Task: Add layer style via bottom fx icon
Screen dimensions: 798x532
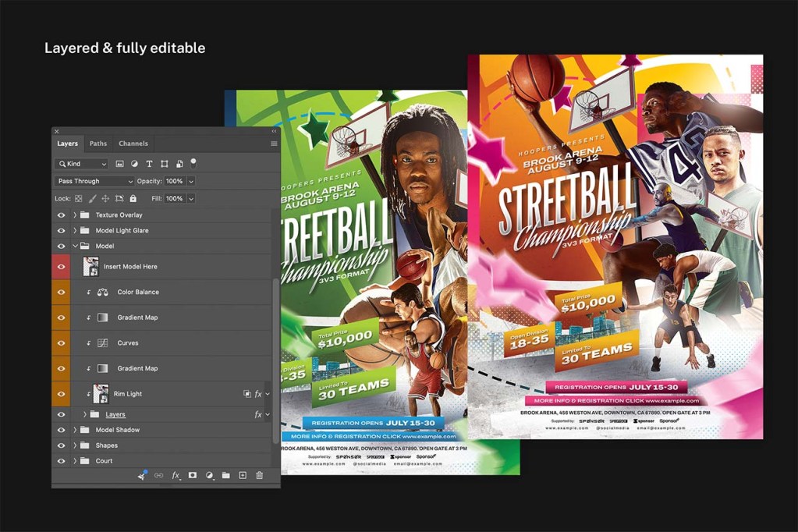Action: [x=176, y=476]
